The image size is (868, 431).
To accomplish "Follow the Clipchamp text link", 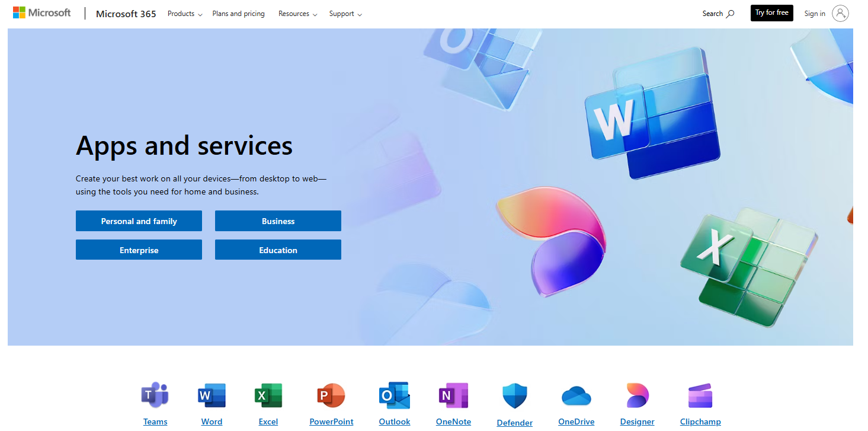I will coord(700,422).
